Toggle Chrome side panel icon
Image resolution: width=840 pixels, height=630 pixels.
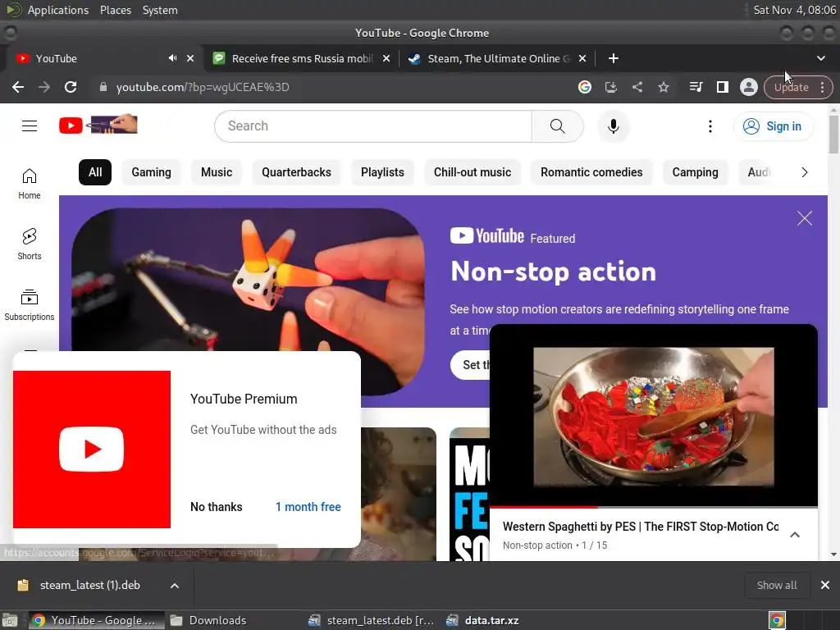click(722, 87)
